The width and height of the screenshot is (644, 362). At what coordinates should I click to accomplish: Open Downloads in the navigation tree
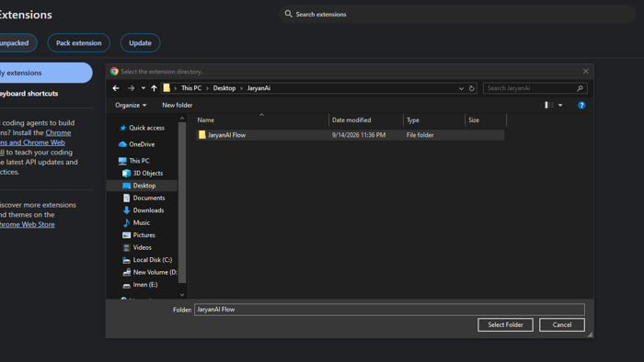pyautogui.click(x=144, y=210)
